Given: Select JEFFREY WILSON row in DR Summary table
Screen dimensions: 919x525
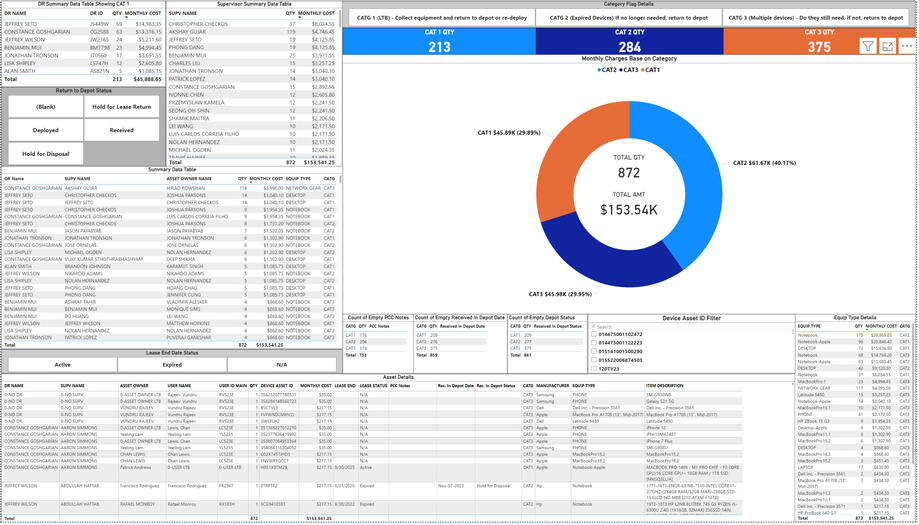Looking at the screenshot, I should [84, 39].
